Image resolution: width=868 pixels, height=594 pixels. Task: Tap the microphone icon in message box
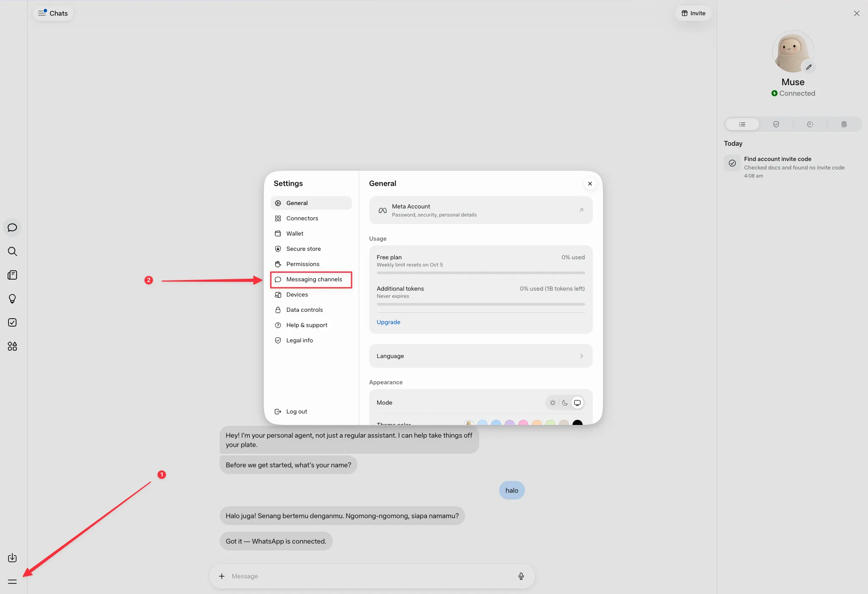(x=521, y=576)
